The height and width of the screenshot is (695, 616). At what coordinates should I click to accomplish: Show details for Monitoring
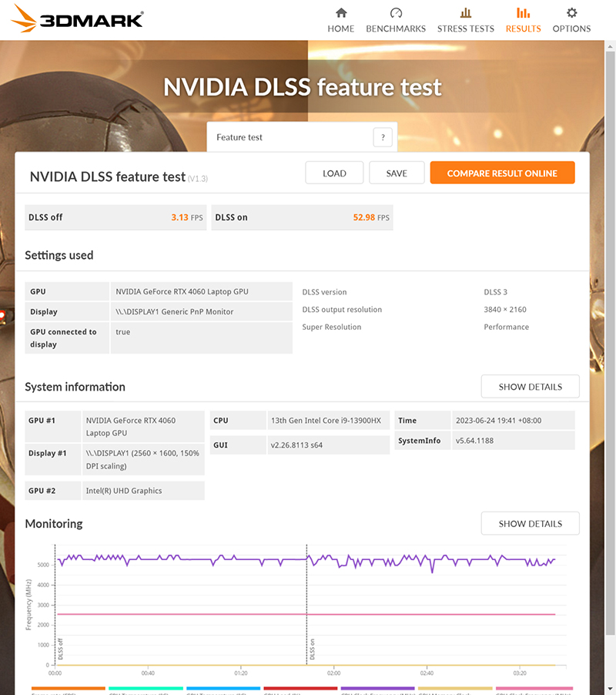click(x=530, y=523)
